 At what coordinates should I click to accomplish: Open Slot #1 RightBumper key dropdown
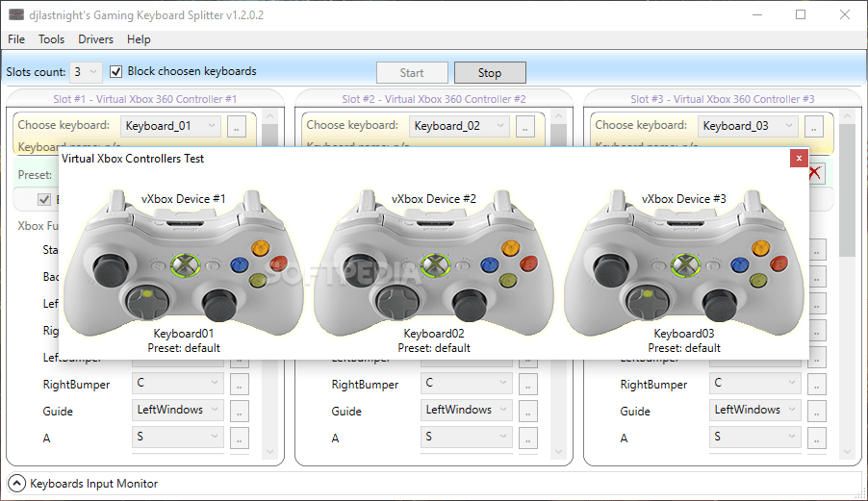[178, 383]
